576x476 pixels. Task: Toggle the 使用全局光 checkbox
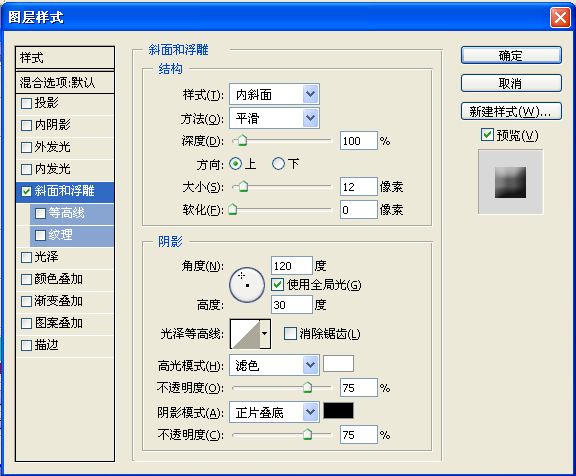point(277,285)
